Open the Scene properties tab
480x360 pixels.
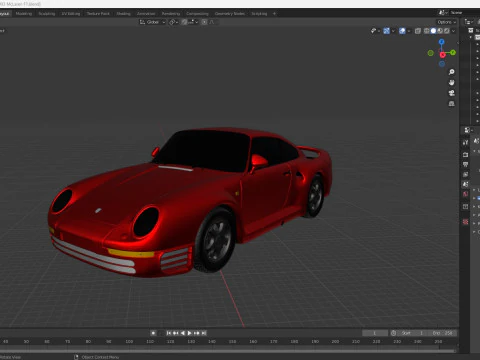pos(466,184)
